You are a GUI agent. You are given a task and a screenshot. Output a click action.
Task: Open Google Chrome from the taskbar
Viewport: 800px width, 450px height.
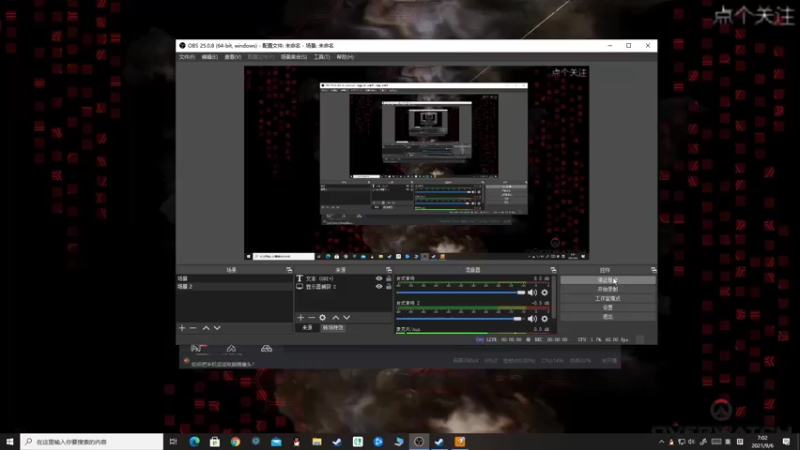[235, 441]
